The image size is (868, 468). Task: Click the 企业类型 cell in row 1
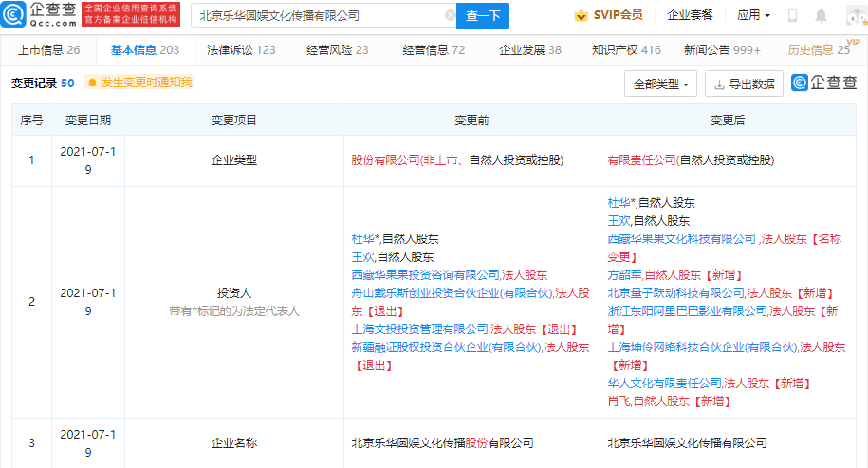pyautogui.click(x=234, y=160)
